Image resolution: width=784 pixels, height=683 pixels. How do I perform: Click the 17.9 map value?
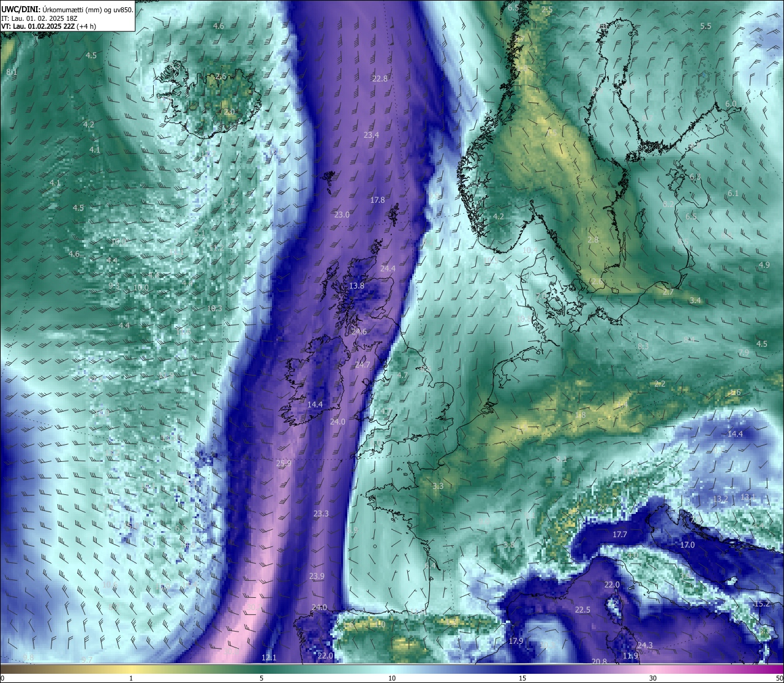pyautogui.click(x=516, y=641)
